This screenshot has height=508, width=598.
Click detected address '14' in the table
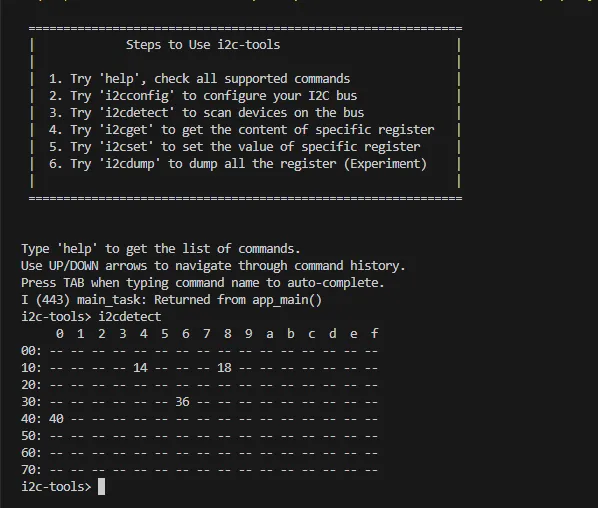coord(140,368)
